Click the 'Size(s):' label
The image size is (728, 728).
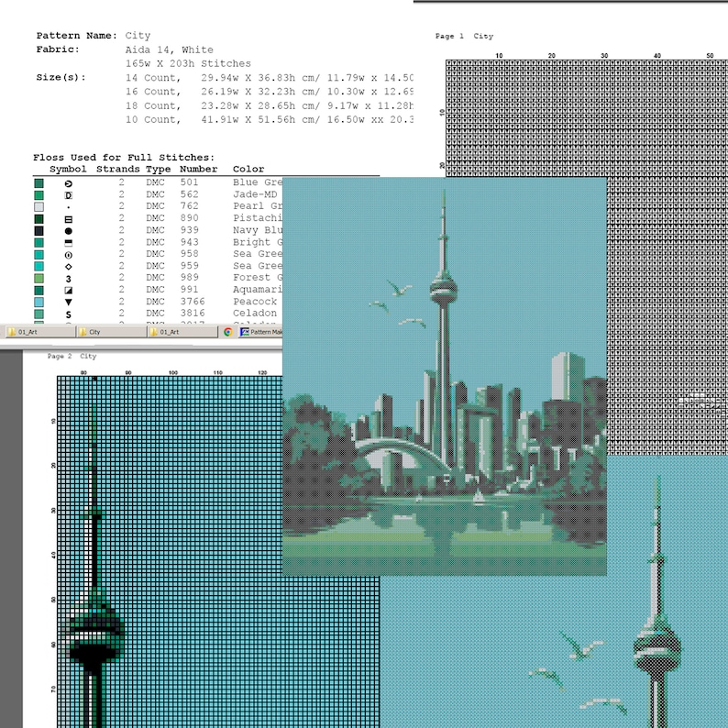coord(61,78)
